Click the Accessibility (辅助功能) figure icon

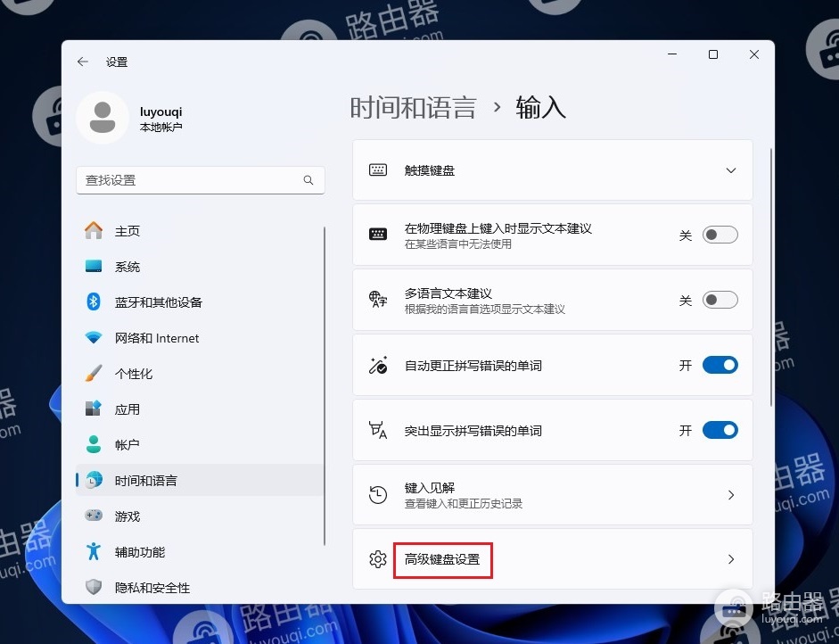tap(94, 551)
